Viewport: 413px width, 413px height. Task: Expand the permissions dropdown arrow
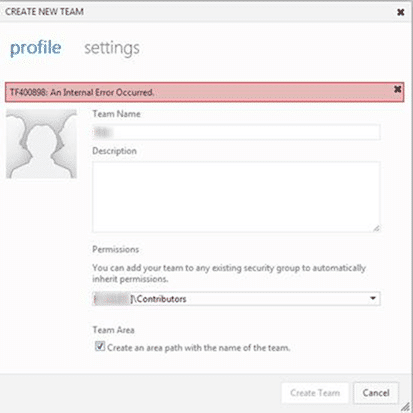click(x=373, y=298)
